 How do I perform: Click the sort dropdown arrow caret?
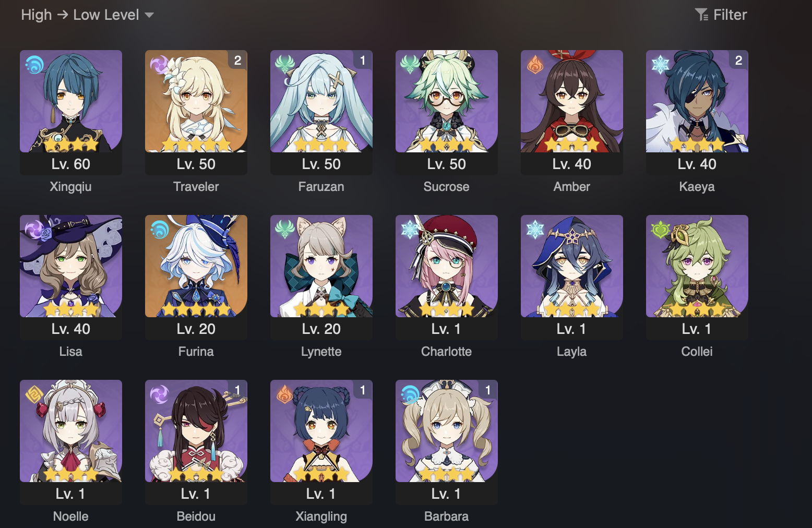(149, 15)
